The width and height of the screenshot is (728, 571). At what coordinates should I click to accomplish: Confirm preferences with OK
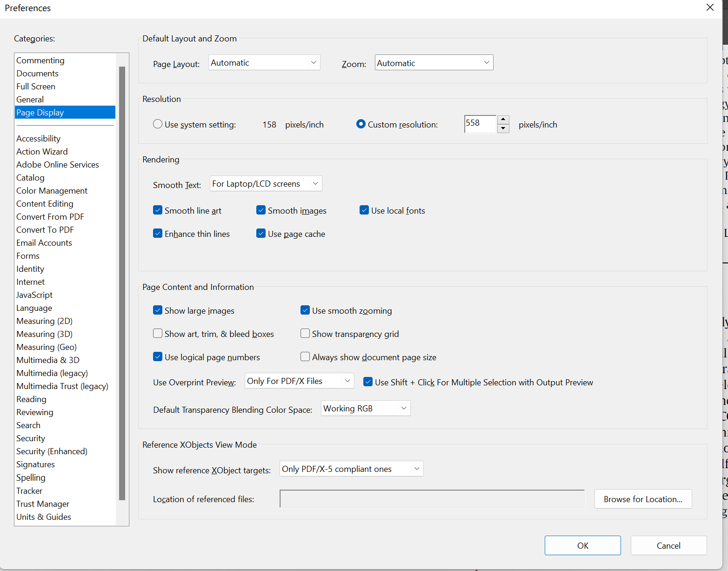tap(582, 545)
